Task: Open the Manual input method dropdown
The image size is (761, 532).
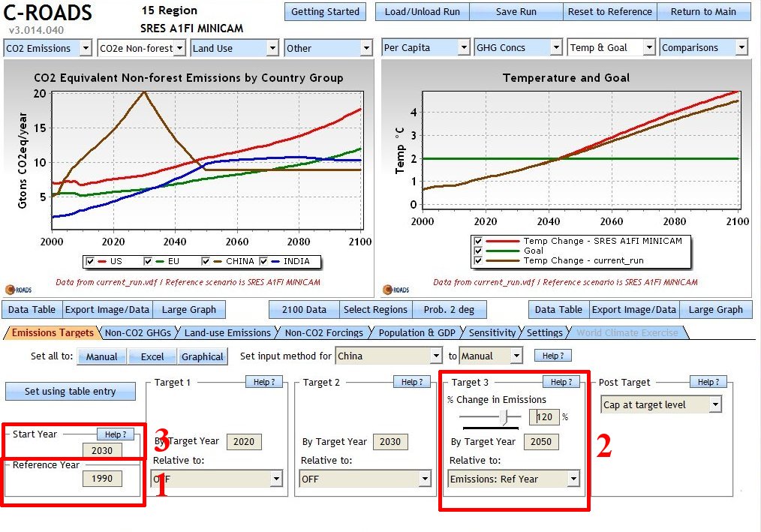Action: click(x=491, y=356)
